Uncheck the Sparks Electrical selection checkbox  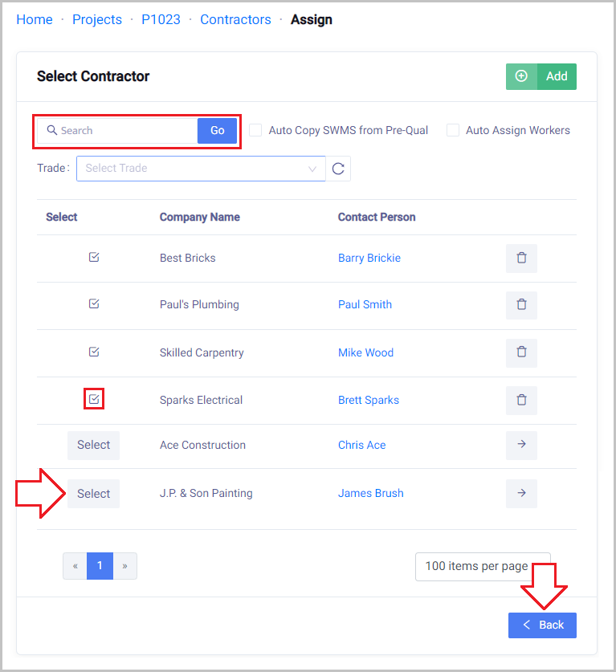[x=94, y=399]
